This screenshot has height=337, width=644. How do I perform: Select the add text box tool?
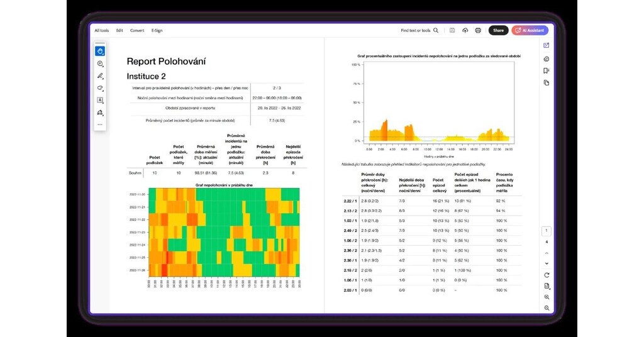[x=100, y=100]
